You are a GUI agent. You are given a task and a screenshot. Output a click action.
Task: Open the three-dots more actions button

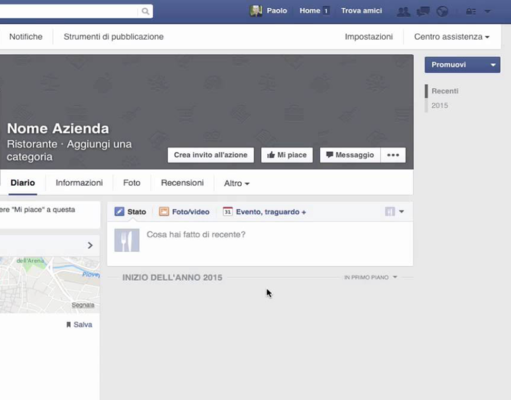(x=393, y=155)
